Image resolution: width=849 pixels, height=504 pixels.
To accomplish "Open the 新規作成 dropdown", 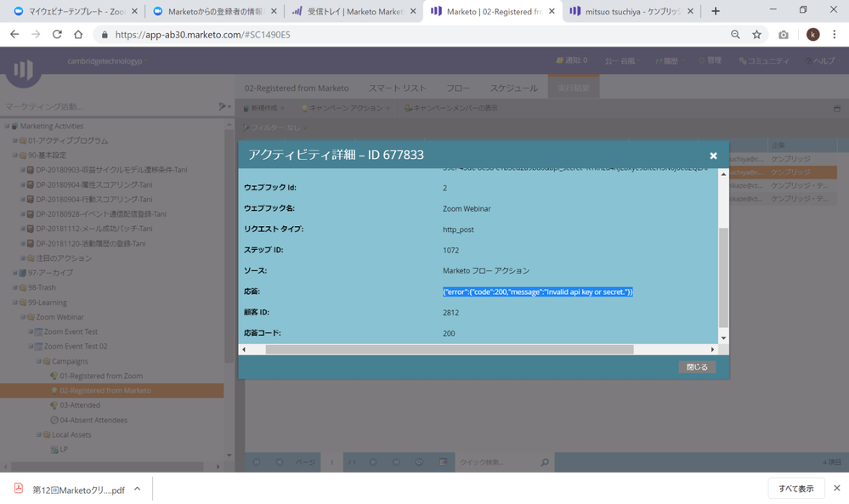I will (x=263, y=108).
